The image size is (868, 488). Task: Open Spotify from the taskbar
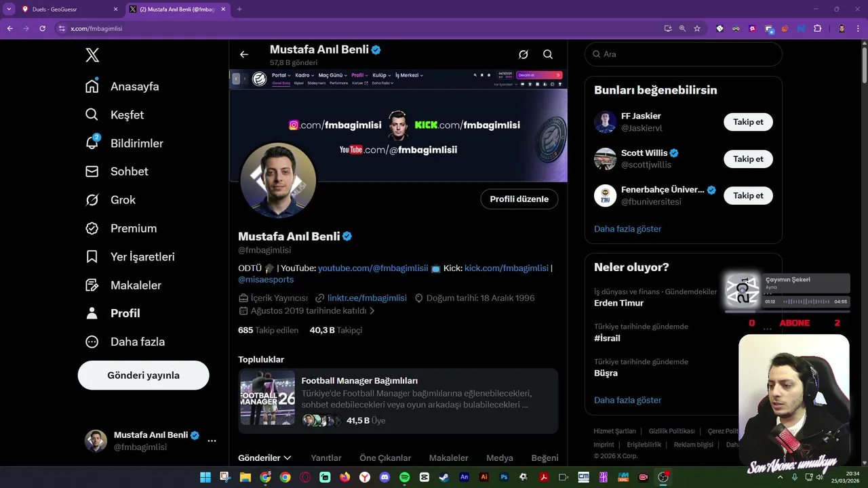[x=405, y=477]
